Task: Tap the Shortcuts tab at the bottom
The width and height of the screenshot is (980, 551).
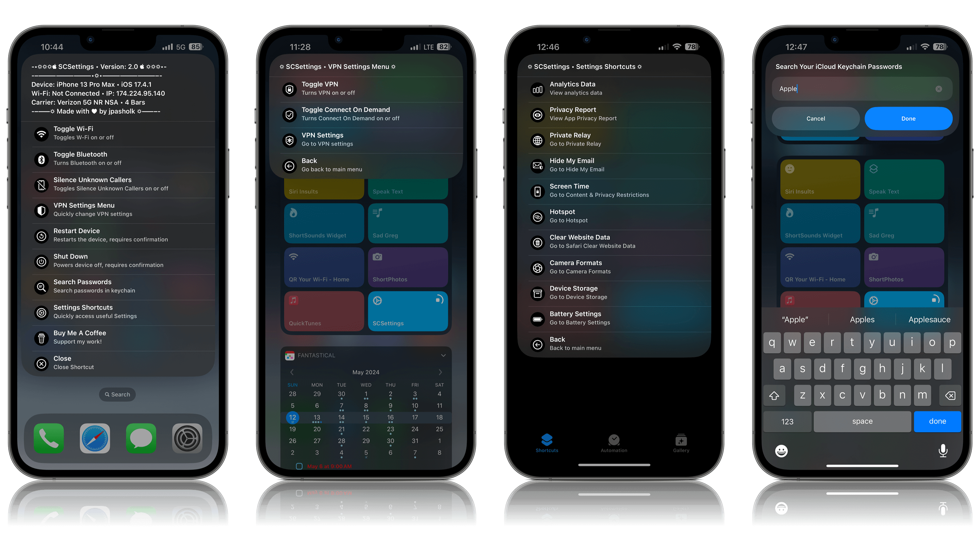Action: pos(546,444)
